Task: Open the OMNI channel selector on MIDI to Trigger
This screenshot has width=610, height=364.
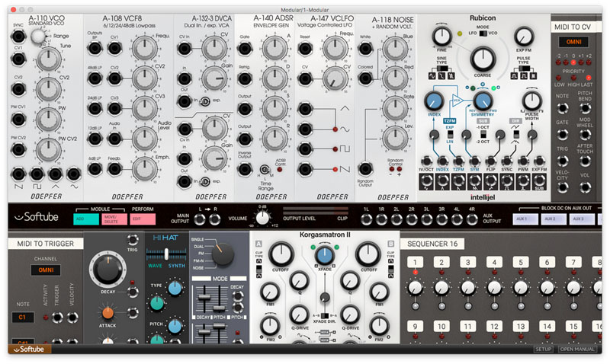Action: pyautogui.click(x=47, y=269)
